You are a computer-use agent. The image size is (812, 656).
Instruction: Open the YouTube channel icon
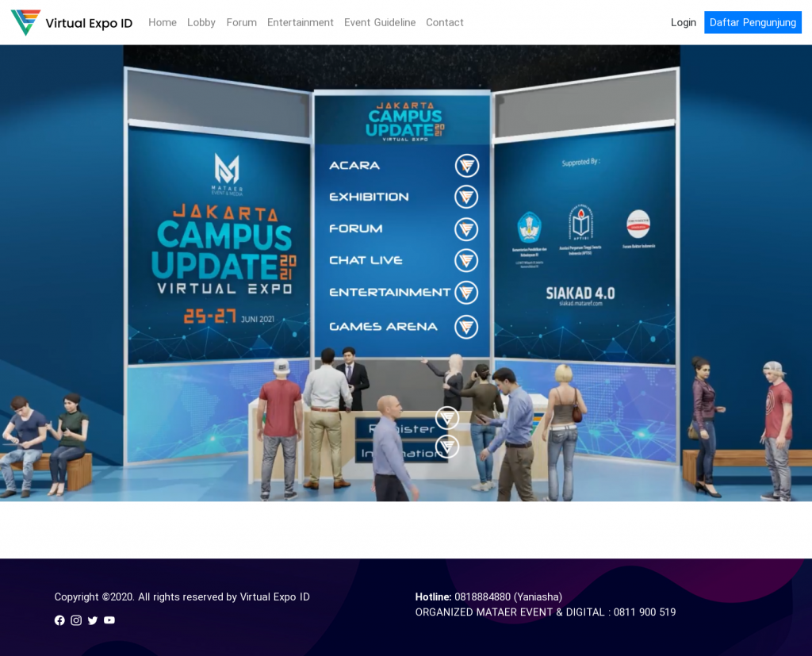109,620
